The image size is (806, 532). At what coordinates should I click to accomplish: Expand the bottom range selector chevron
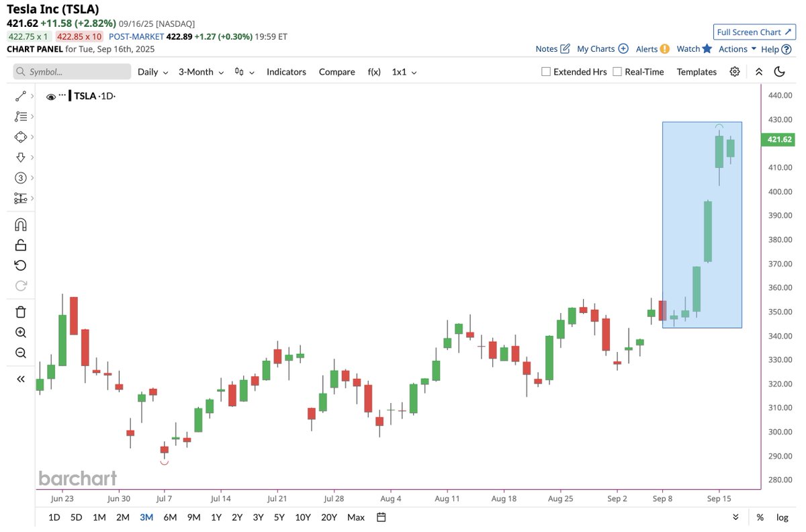click(736, 517)
